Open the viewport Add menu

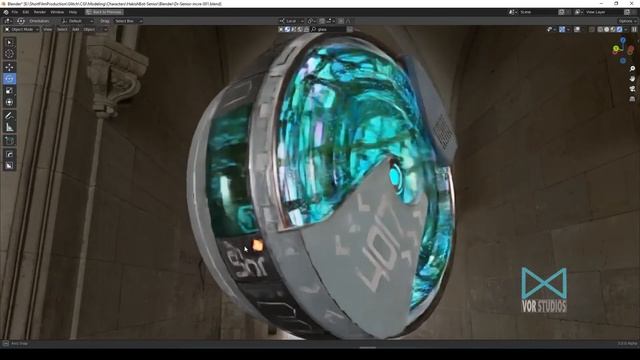pos(76,29)
